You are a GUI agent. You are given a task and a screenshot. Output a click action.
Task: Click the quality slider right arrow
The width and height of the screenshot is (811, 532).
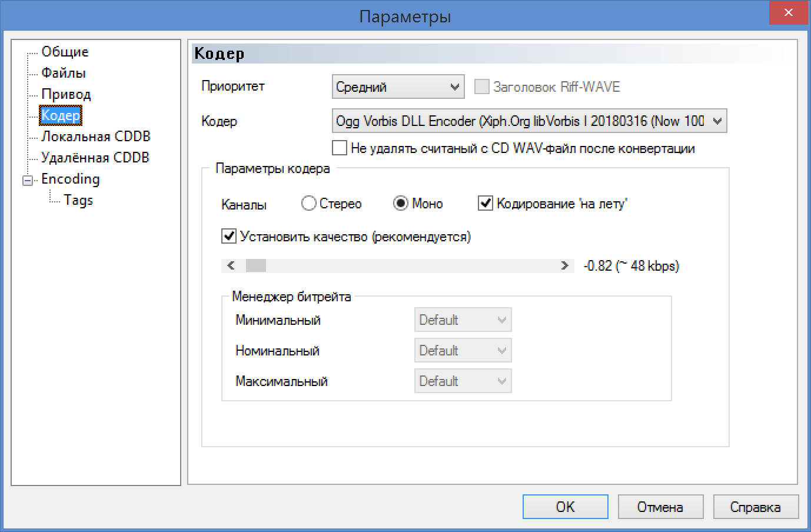565,266
